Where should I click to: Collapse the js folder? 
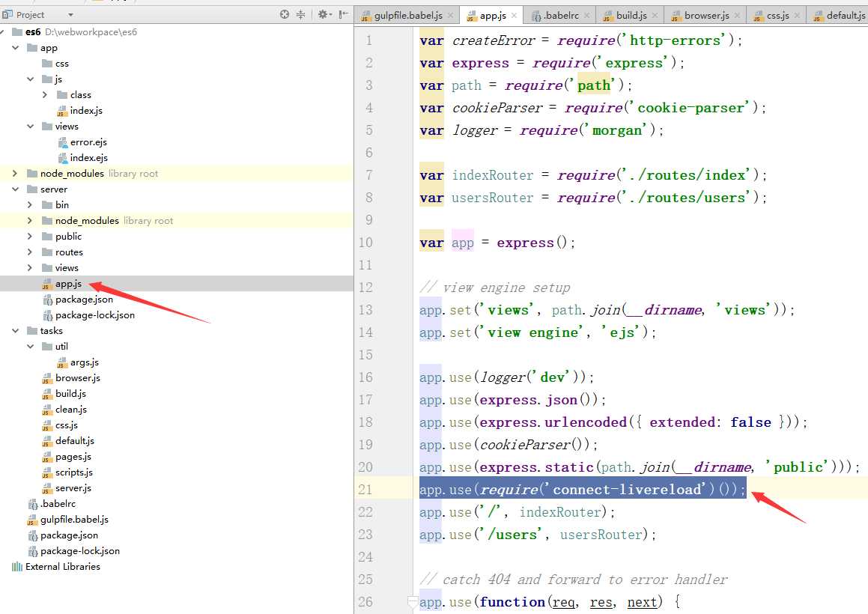pyautogui.click(x=31, y=79)
